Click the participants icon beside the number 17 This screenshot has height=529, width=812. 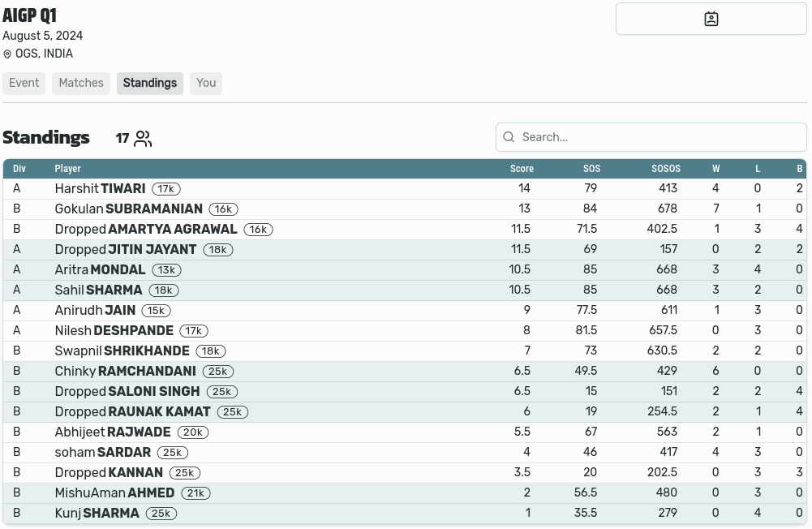(143, 139)
